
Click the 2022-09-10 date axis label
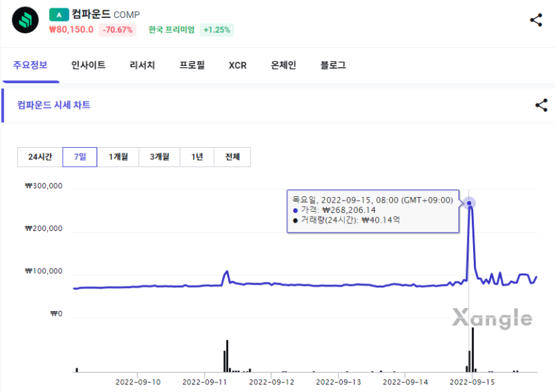click(137, 382)
